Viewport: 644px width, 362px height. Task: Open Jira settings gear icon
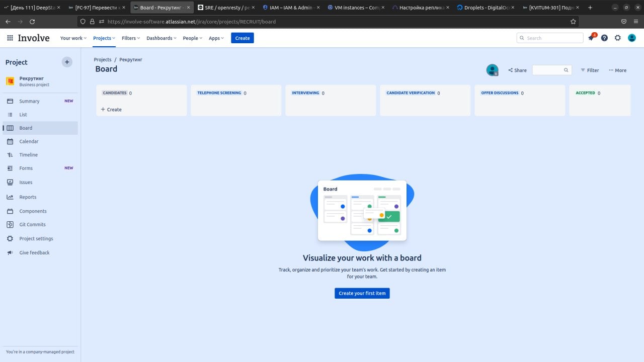click(618, 38)
